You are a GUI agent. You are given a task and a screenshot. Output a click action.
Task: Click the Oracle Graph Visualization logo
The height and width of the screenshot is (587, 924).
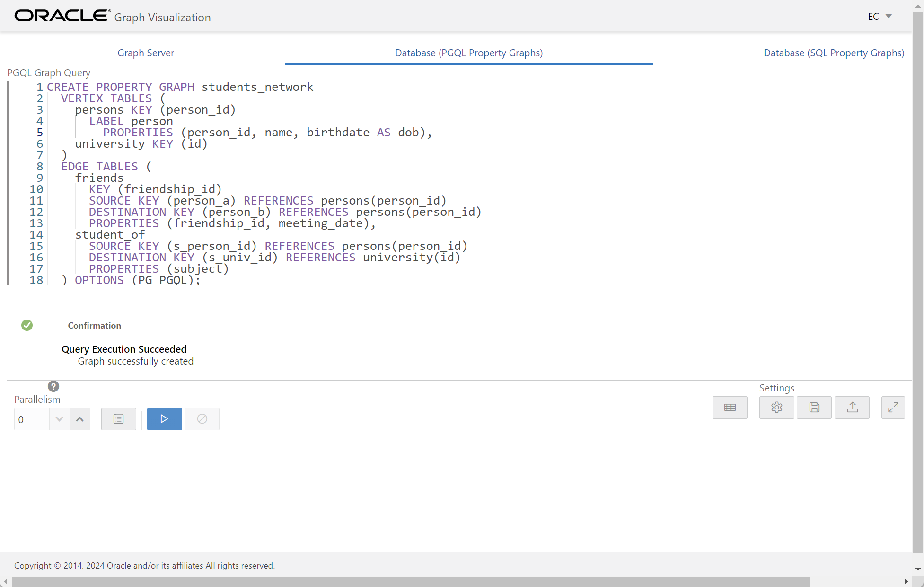click(x=113, y=17)
